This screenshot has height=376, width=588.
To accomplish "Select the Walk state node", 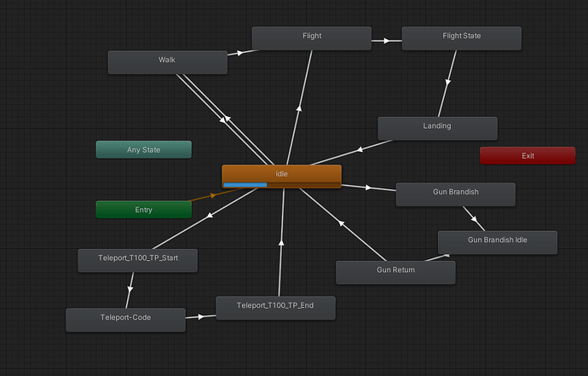I will 168,62.
